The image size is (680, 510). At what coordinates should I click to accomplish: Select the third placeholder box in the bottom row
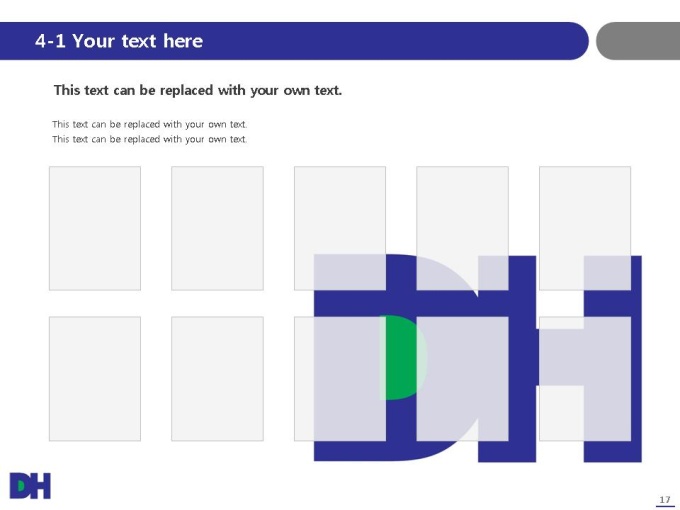(340, 379)
